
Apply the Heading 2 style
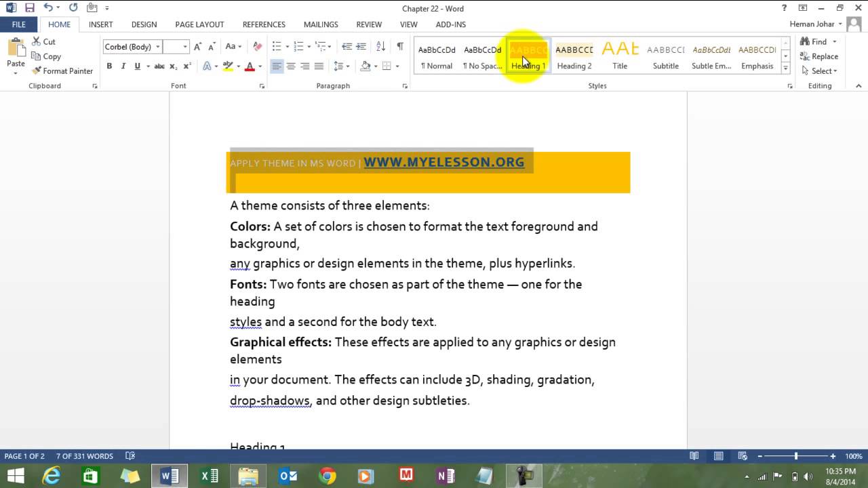pyautogui.click(x=574, y=56)
